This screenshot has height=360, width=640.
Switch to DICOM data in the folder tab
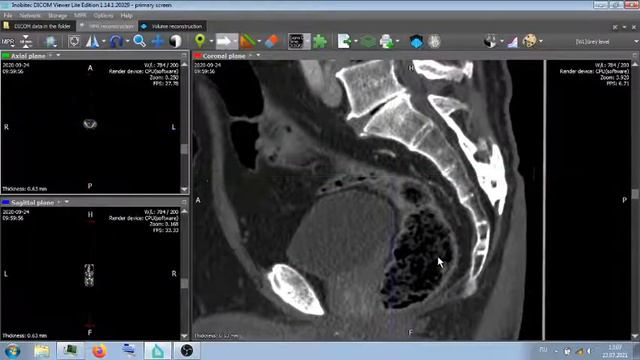click(38, 26)
